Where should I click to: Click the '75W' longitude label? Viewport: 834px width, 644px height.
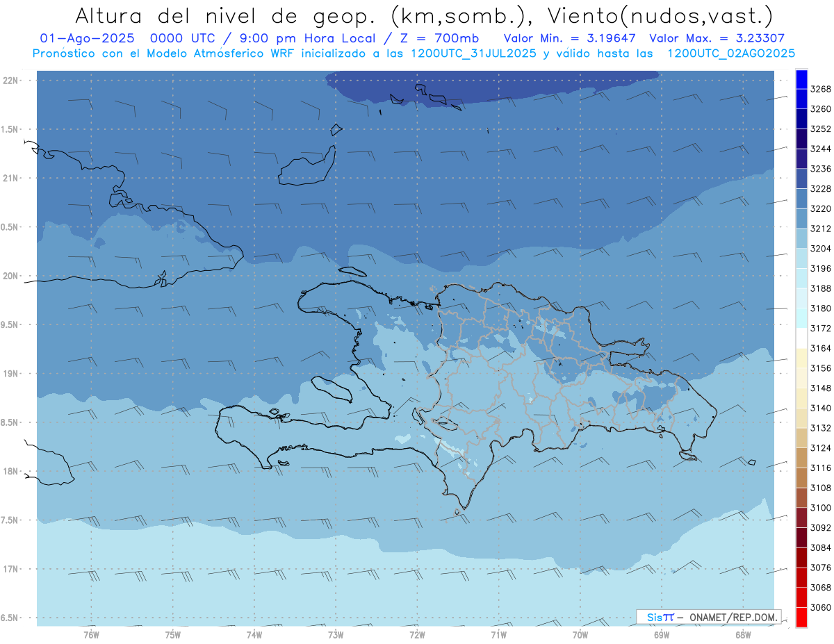(x=173, y=634)
